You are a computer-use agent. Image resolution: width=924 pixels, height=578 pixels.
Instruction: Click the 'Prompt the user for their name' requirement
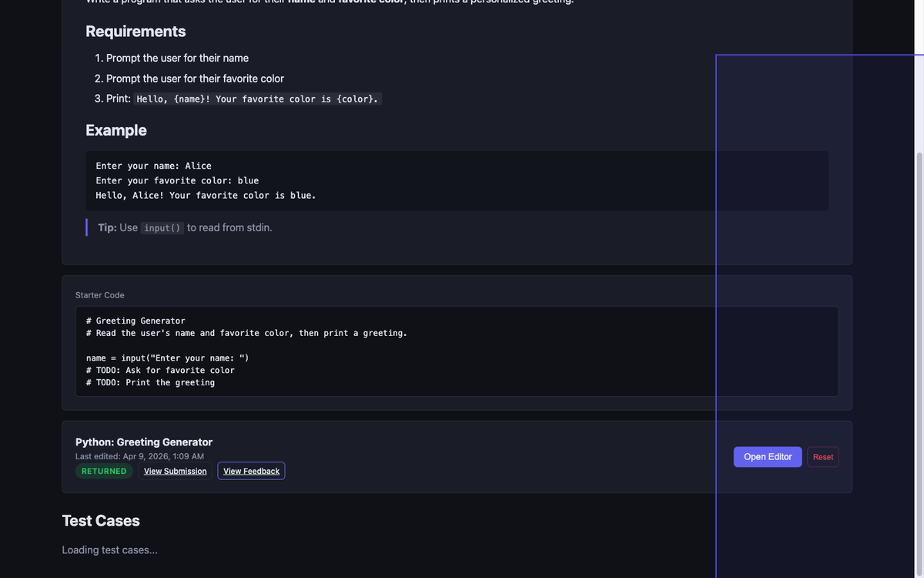point(177,59)
